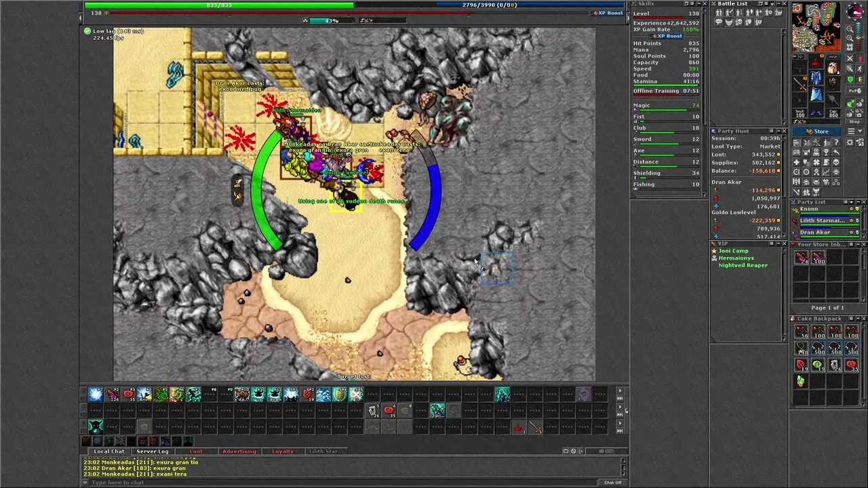This screenshot has height=488, width=868.
Task: Click the green health bar at top
Action: pos(219,5)
